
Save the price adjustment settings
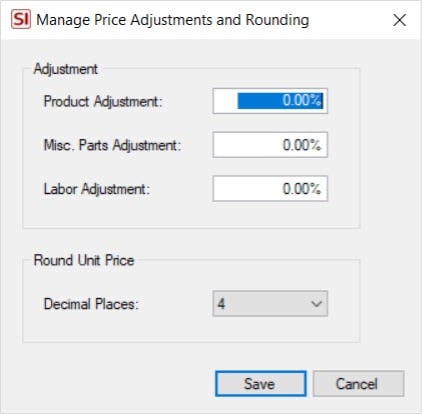point(260,384)
